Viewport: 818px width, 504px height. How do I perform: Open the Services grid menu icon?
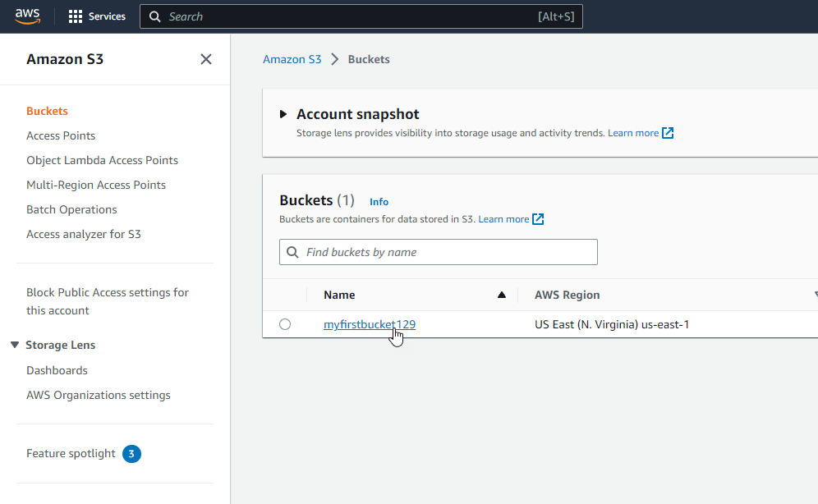point(76,16)
